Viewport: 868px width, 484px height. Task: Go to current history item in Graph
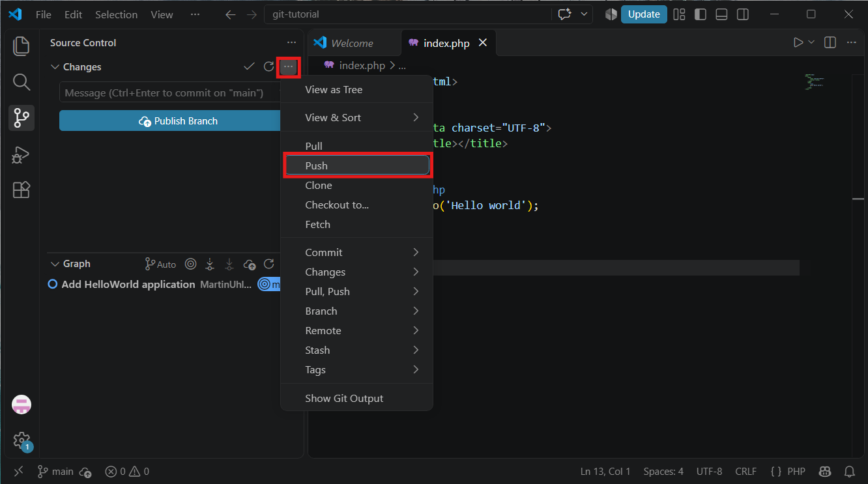click(x=190, y=264)
